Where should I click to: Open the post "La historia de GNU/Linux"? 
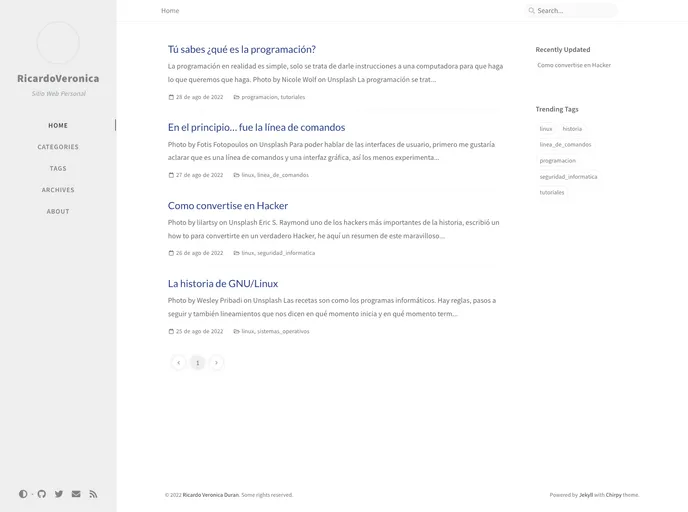pyautogui.click(x=223, y=284)
